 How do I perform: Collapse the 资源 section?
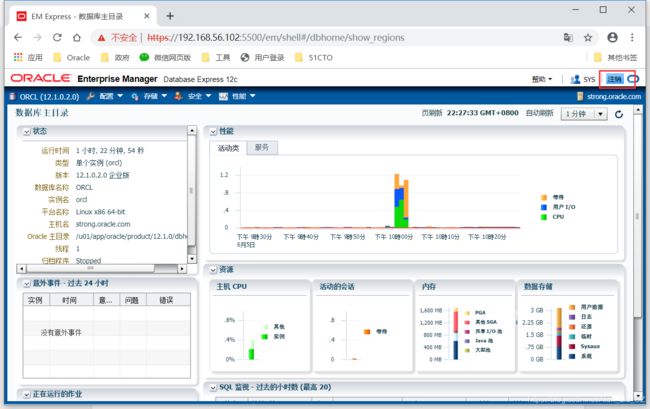[213, 270]
